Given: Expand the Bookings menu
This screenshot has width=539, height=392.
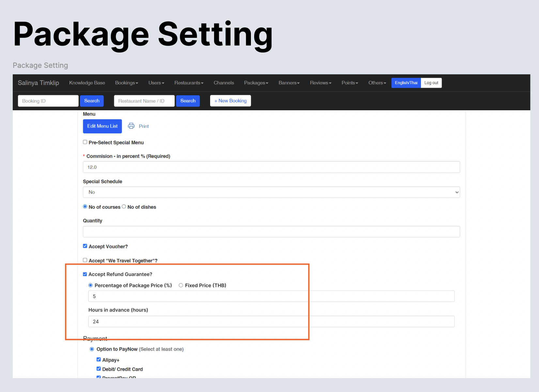Looking at the screenshot, I should [126, 83].
